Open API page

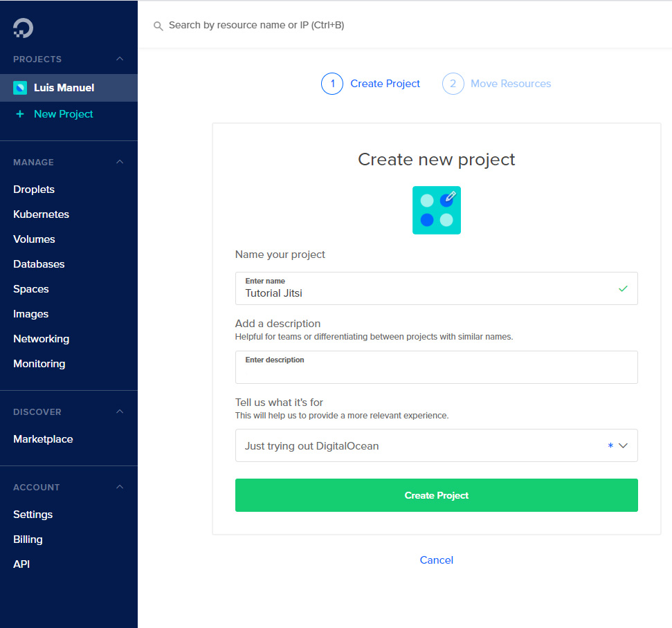pos(21,564)
